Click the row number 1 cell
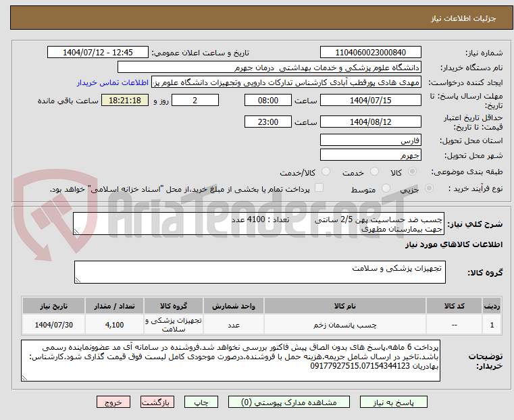514x420 pixels. pos(492,325)
